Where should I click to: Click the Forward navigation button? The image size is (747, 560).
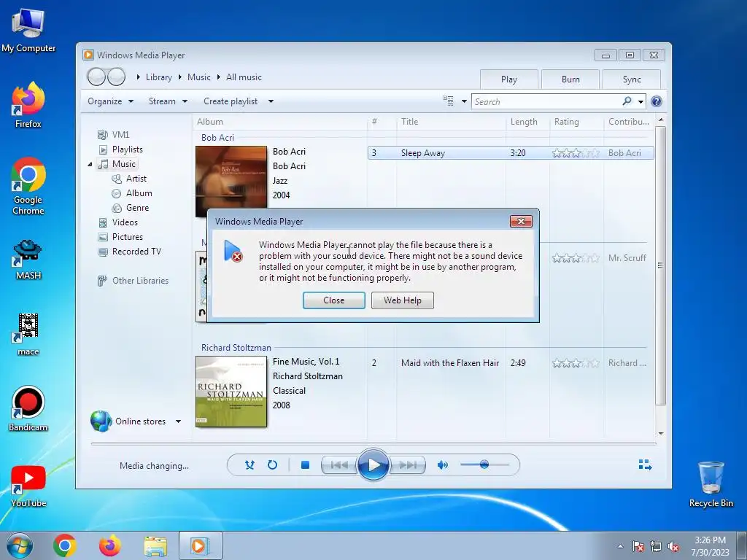tap(116, 77)
